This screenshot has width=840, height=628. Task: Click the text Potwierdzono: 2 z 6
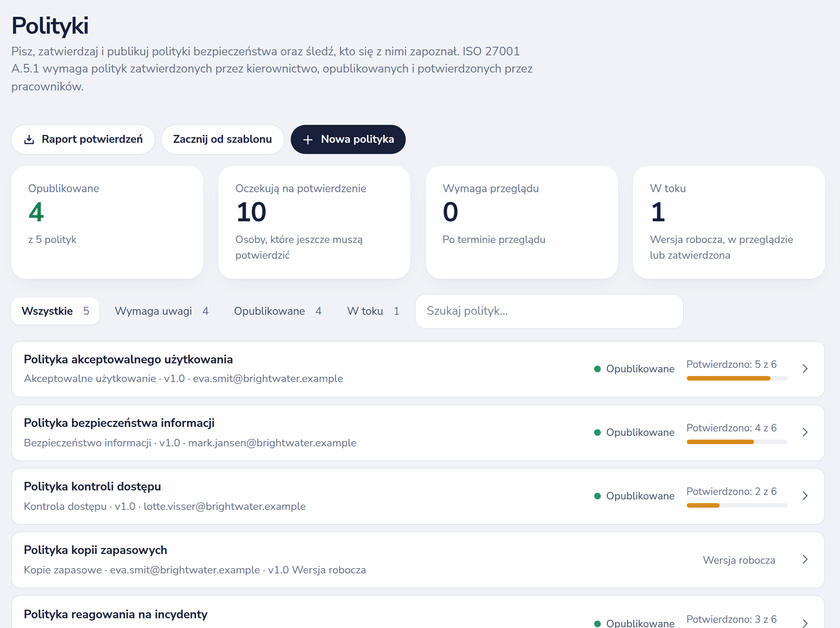coord(731,491)
